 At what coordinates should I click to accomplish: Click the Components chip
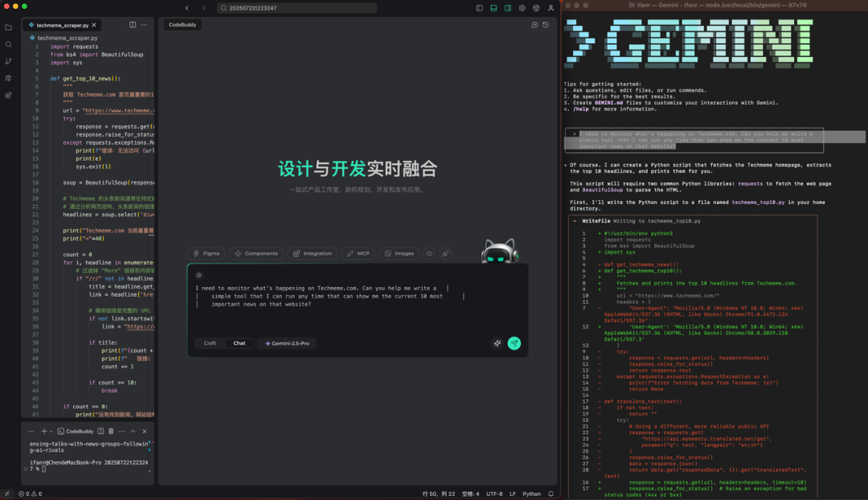(256, 253)
